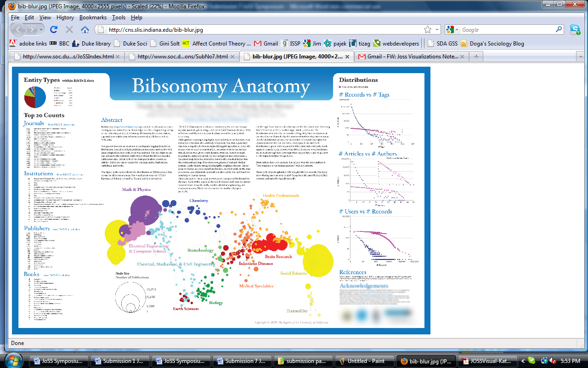Switch to Submission 1 J... taskbar item
Screen dimensions: 588x368
(119, 361)
